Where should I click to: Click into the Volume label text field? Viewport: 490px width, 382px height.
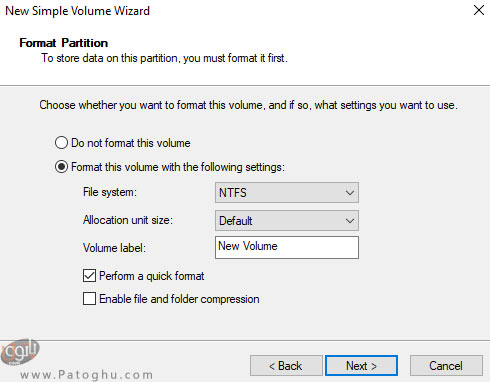287,247
